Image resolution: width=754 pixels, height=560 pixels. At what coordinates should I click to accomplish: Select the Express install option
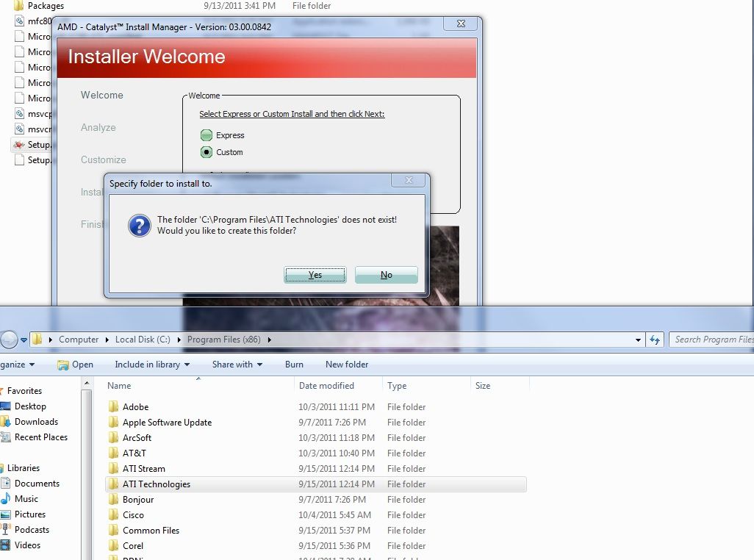coord(207,135)
